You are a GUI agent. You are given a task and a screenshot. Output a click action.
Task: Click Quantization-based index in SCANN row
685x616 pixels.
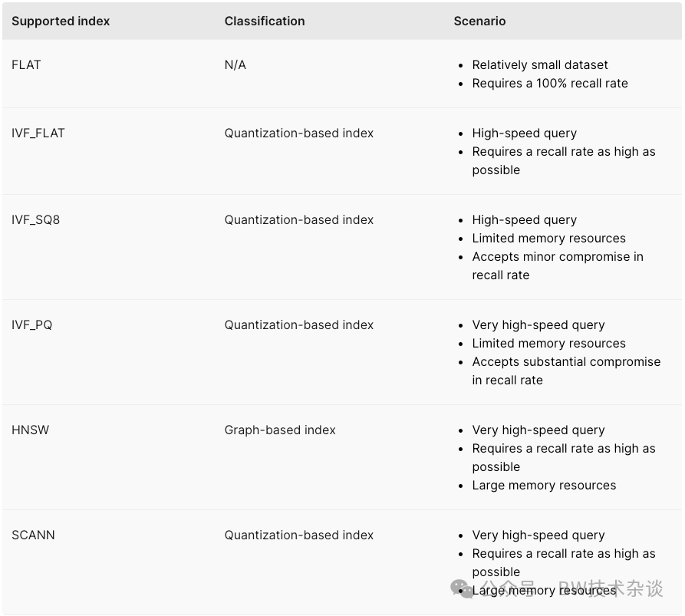click(299, 535)
